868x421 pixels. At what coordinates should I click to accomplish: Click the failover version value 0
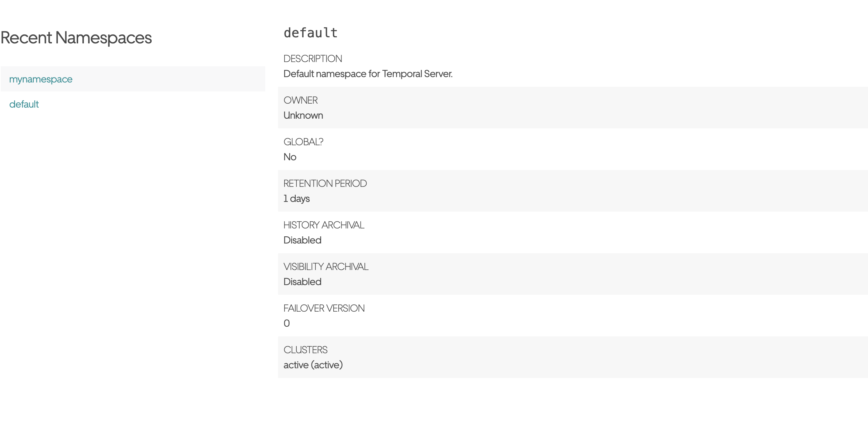[x=286, y=323]
